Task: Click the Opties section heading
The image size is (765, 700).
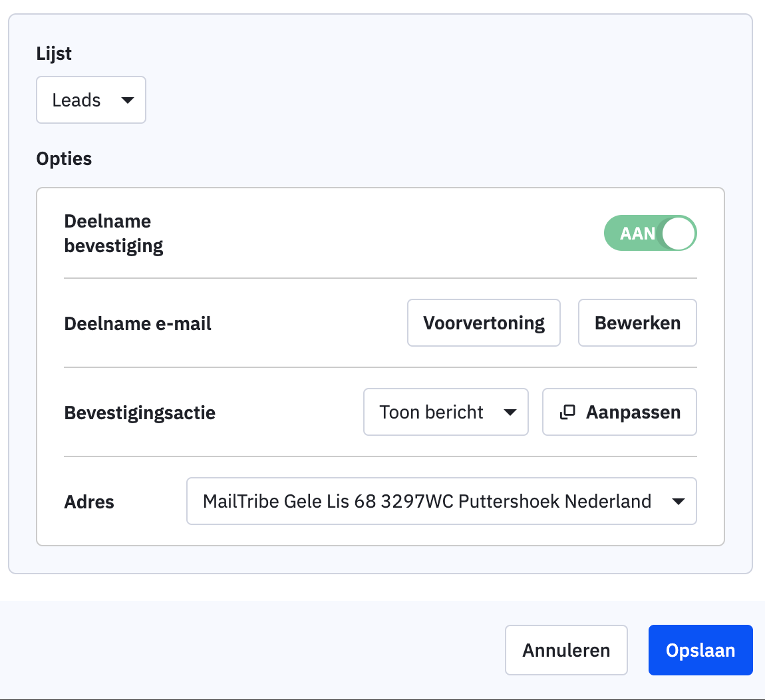Action: pos(65,159)
